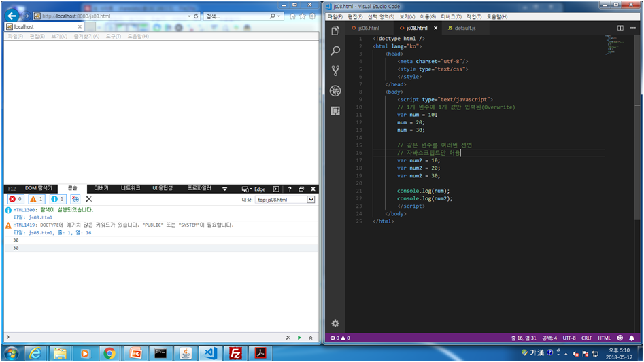The height and width of the screenshot is (362, 644).
Task: Click the IE address bar URL field
Action: pyautogui.click(x=111, y=16)
